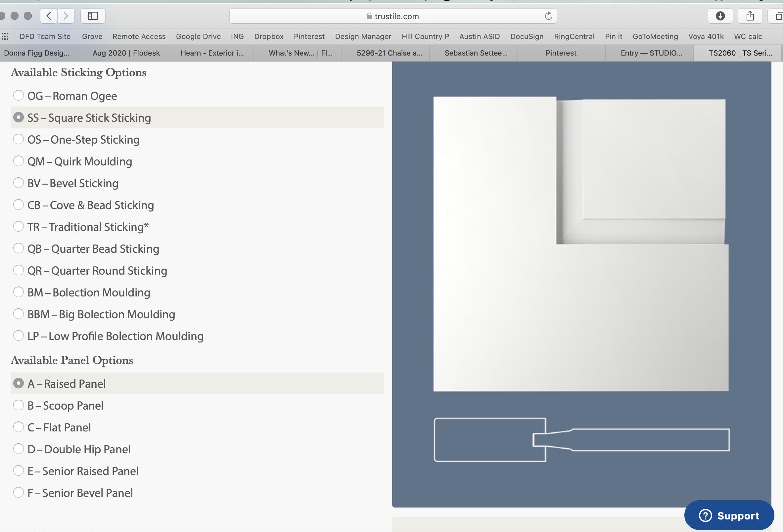
Task: Choose F – Senior Bevel Panel
Action: (18, 493)
